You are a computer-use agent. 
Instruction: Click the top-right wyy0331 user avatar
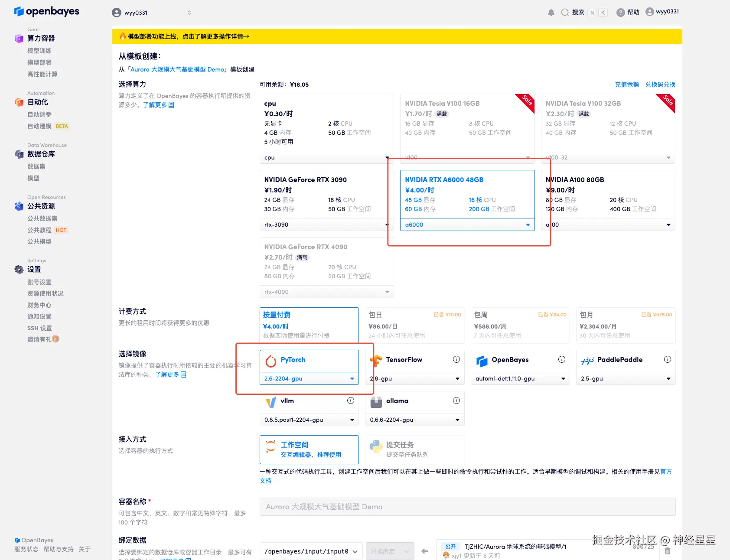pos(649,12)
